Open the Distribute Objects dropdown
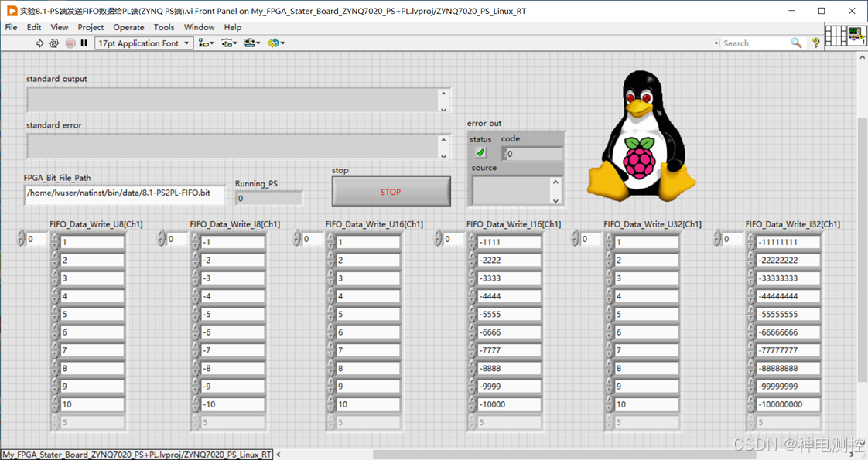 coord(229,43)
